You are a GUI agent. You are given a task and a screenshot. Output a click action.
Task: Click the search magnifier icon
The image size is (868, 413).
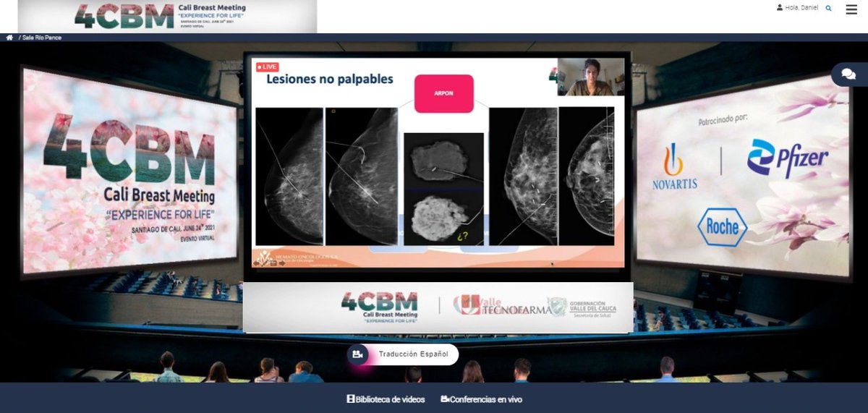point(829,9)
